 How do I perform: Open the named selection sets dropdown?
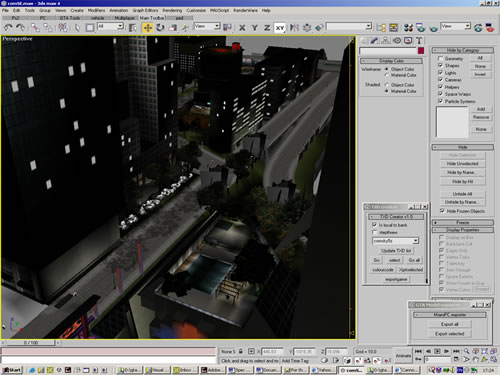pos(368,26)
